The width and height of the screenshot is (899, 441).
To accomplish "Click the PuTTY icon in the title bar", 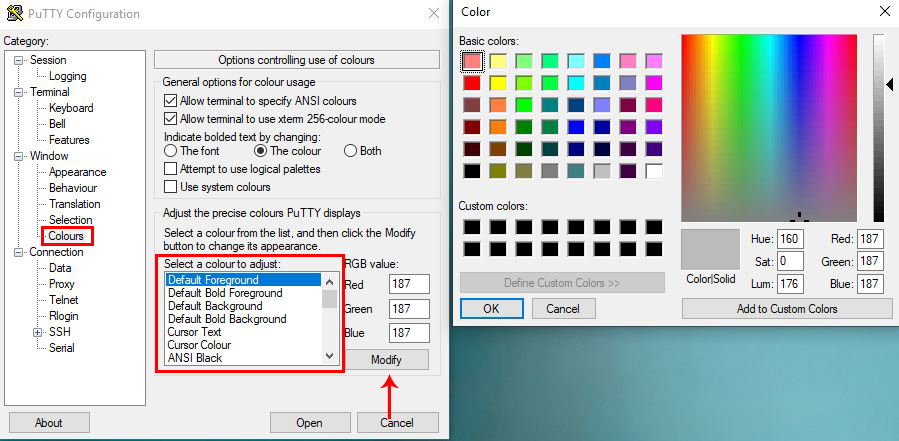I will [14, 14].
